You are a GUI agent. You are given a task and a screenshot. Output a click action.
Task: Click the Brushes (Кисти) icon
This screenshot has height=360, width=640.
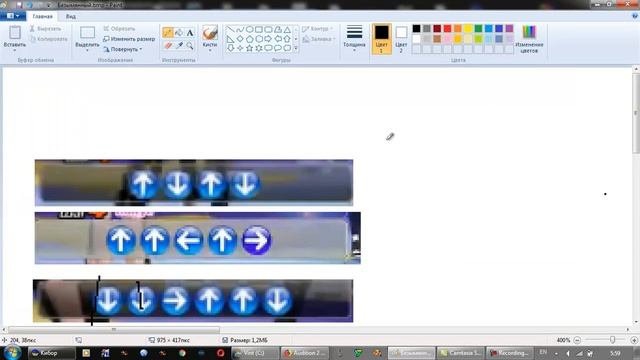click(x=210, y=33)
